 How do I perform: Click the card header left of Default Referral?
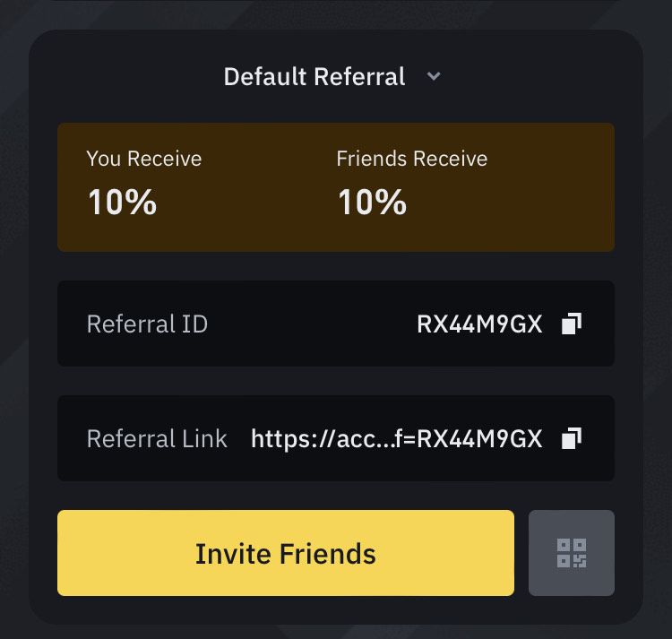point(125,77)
